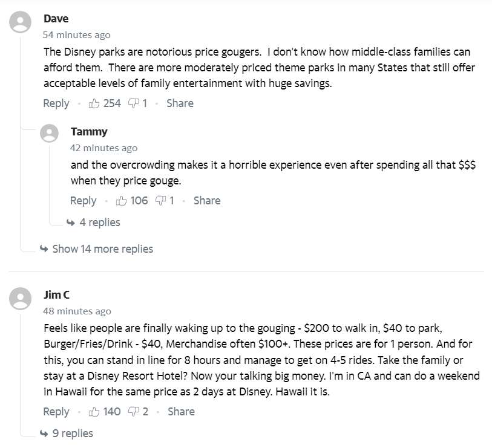Click thumbs-down icon on Dave's comment

[x=133, y=103]
